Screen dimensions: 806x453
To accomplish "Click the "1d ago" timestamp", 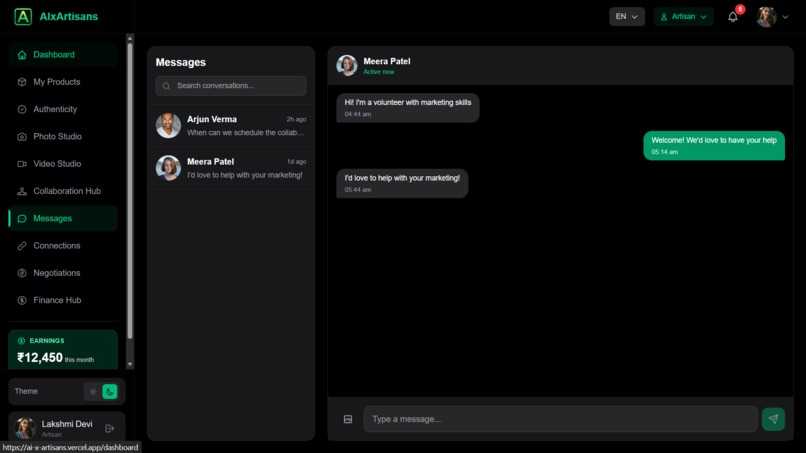I will tap(297, 161).
